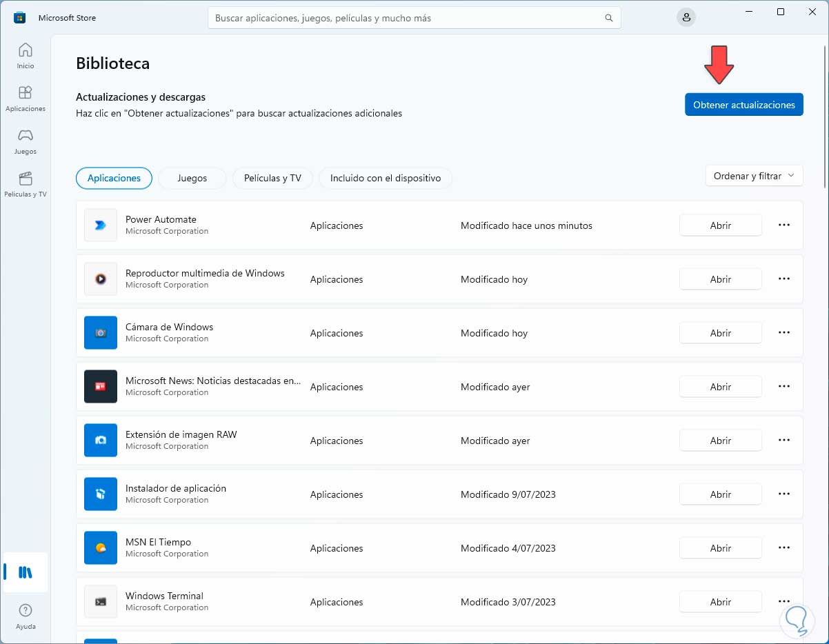
Task: Select the Películas y TV filter chip
Action: (272, 178)
